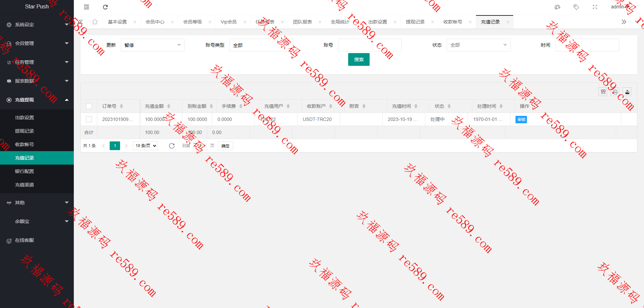Expand 余额宝 sidebar menu
Image resolution: width=644 pixels, height=308 pixels.
pyautogui.click(x=37, y=221)
